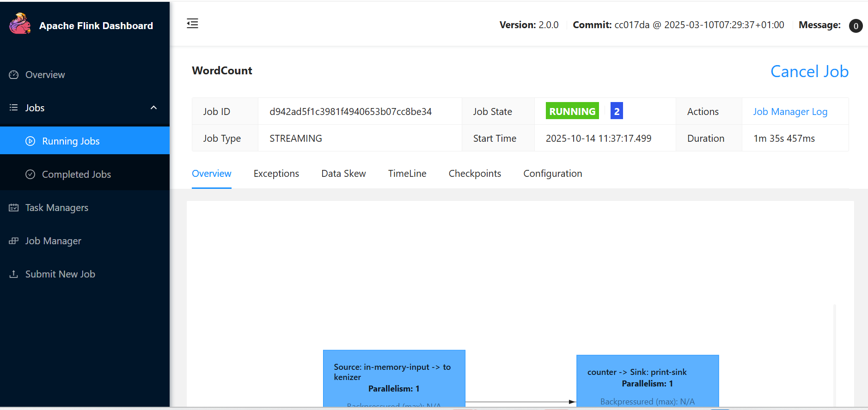The image size is (868, 410).
Task: Click the Apache Flink Dashboard title
Action: coord(96,26)
